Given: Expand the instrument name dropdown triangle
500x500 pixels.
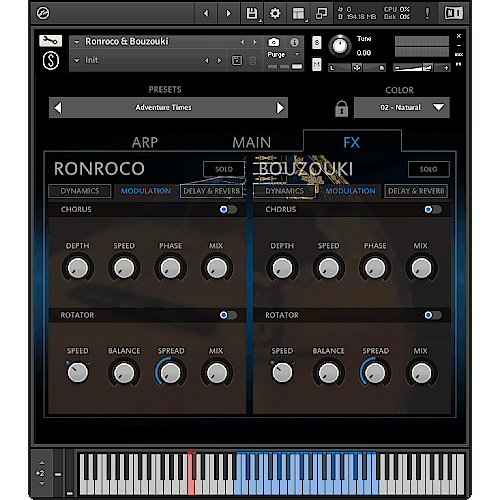Looking at the screenshot, I should click(x=77, y=42).
